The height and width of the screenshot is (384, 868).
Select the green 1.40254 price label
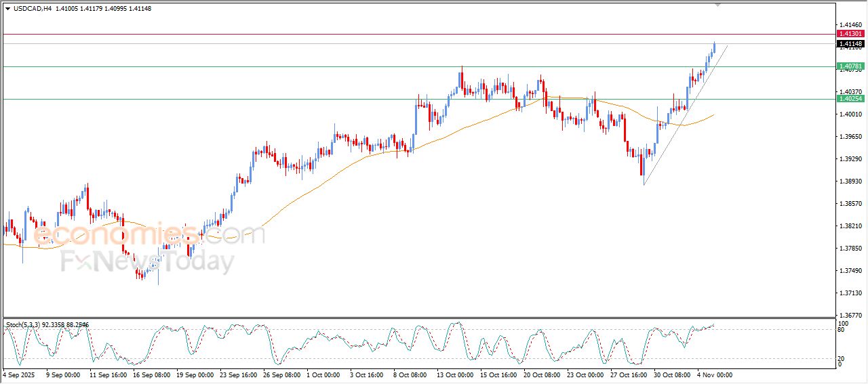[x=850, y=99]
